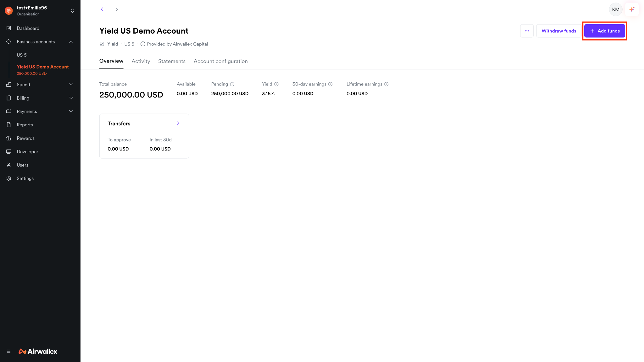Click the Yield info icon

[x=276, y=84]
